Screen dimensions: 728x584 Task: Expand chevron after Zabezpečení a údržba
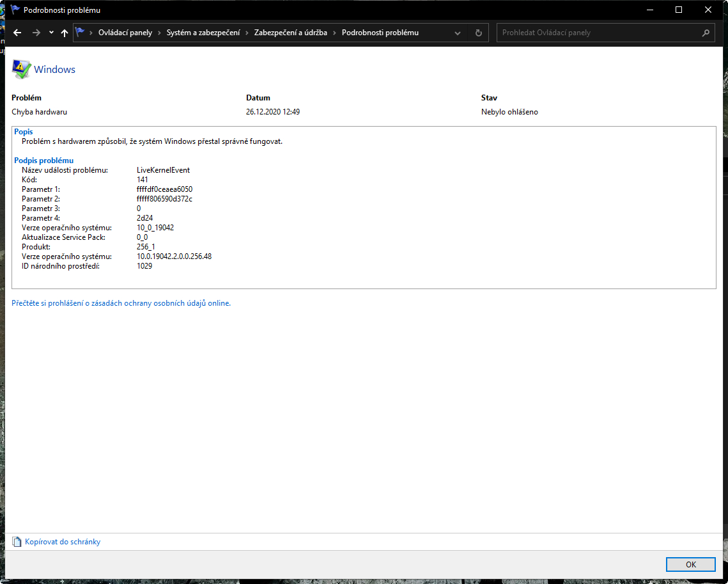click(334, 33)
